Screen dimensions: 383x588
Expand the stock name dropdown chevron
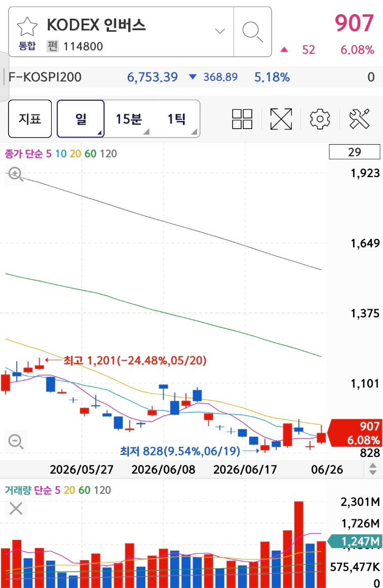coord(220,31)
